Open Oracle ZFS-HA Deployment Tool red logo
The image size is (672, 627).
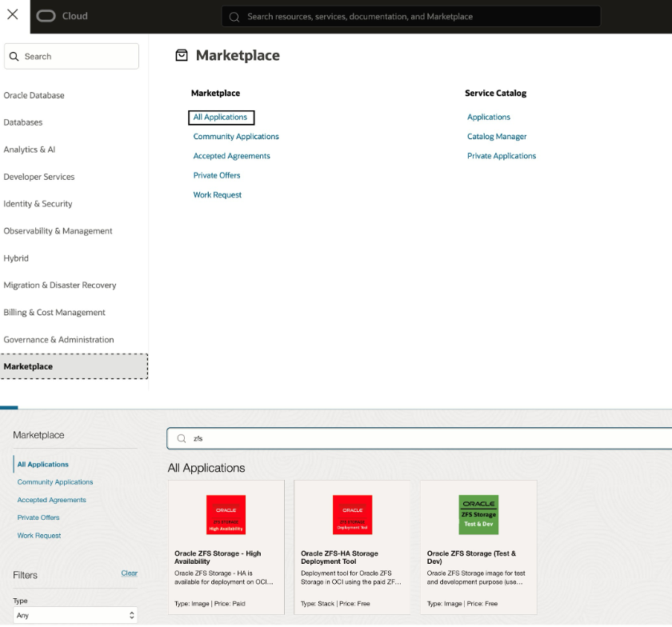pyautogui.click(x=352, y=515)
